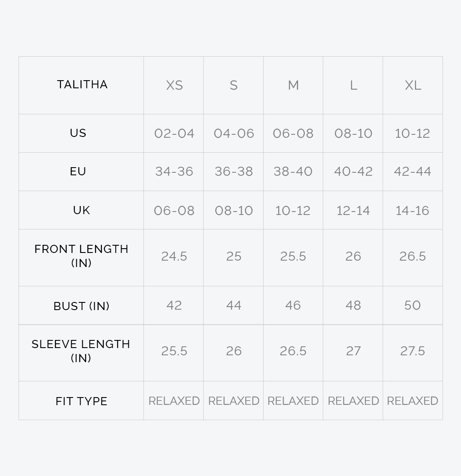Select the M size column header

pos(293,85)
